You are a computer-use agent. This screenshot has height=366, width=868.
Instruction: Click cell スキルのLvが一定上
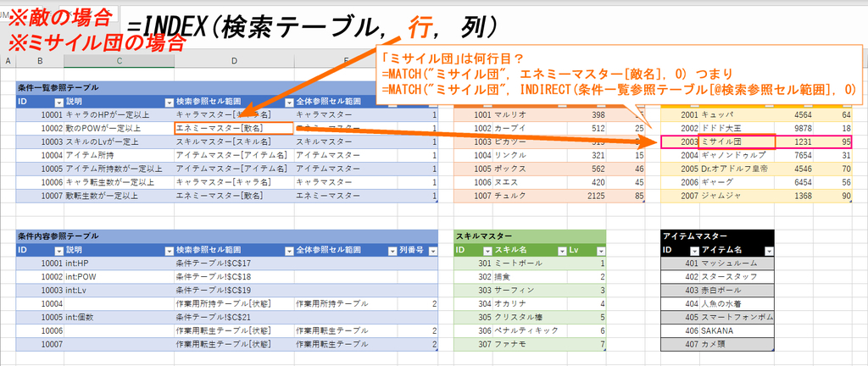pos(119,142)
